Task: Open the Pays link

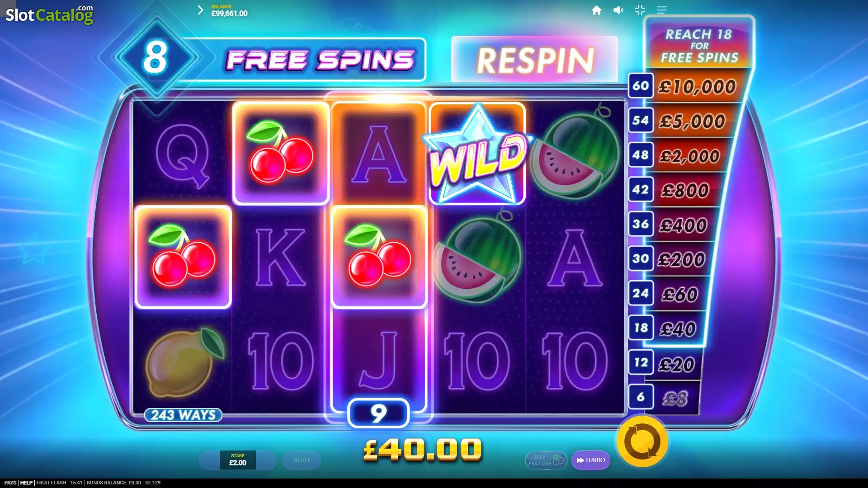Action: (10, 483)
